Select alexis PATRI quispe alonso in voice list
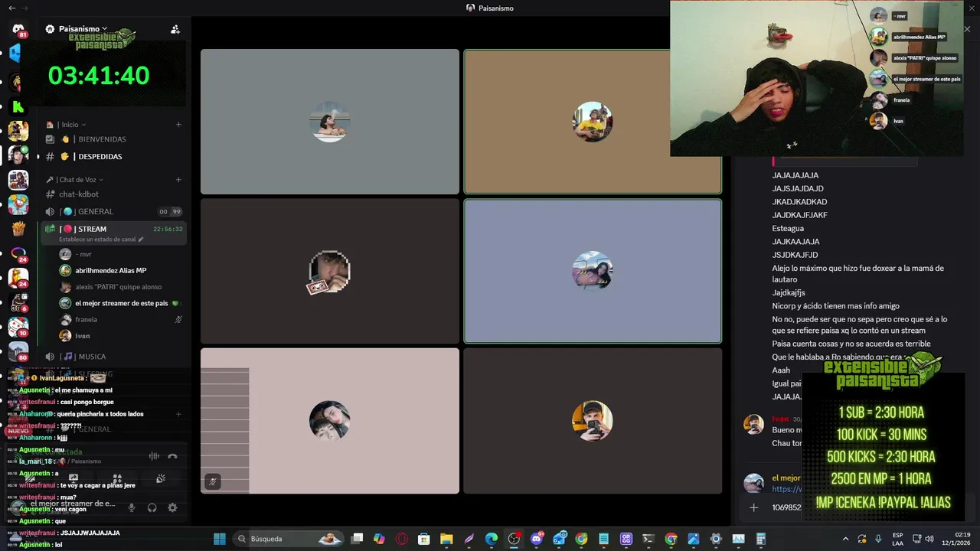The image size is (980, 551). (x=121, y=287)
